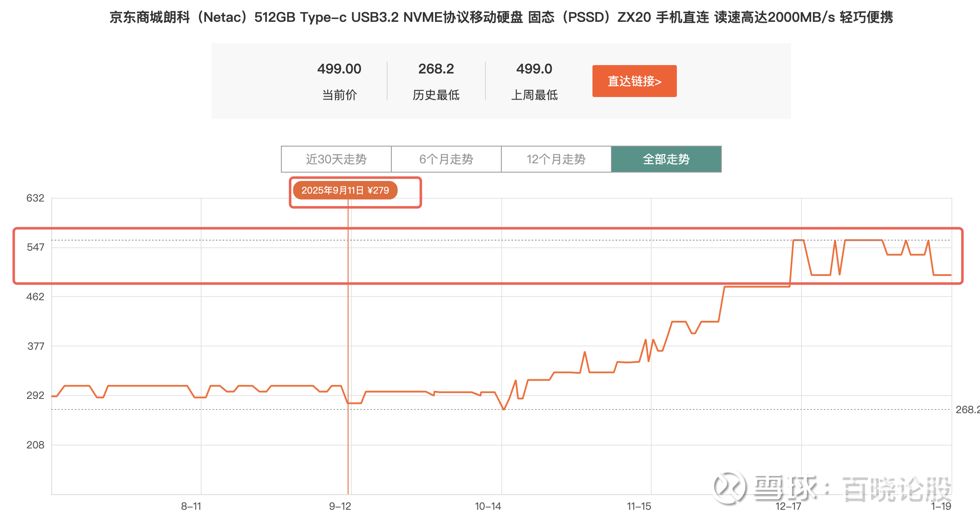Screen dimensions: 980x519
Task: Click the 8-11 x-axis date label
Action: tap(191, 506)
